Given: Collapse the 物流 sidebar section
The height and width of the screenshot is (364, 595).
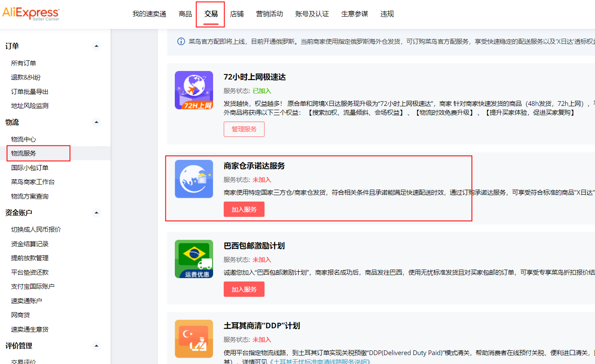Looking at the screenshot, I should tap(97, 122).
